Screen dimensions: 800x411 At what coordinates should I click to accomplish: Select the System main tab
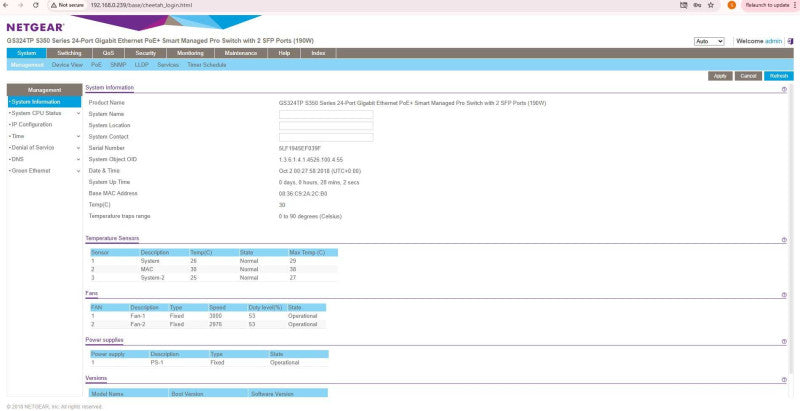[x=27, y=53]
